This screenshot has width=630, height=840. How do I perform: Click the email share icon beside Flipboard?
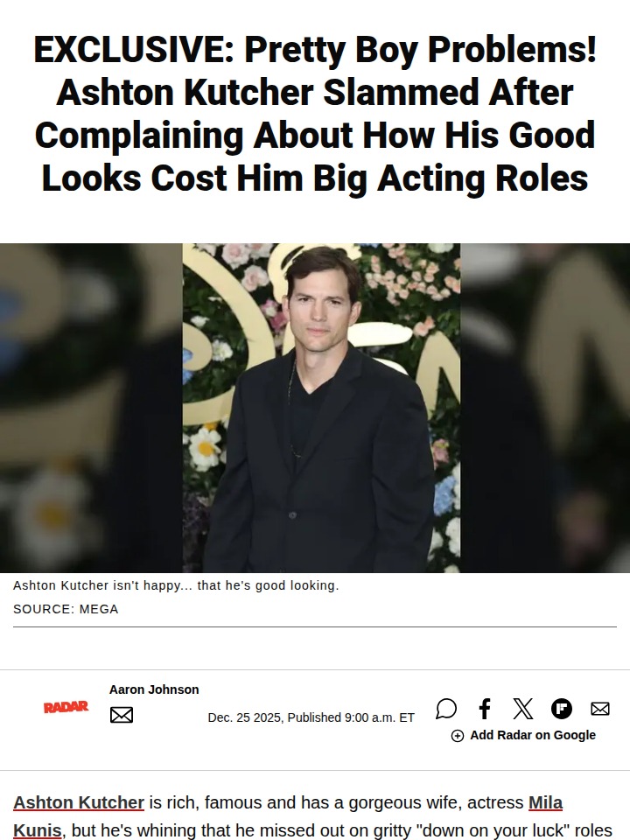click(600, 708)
